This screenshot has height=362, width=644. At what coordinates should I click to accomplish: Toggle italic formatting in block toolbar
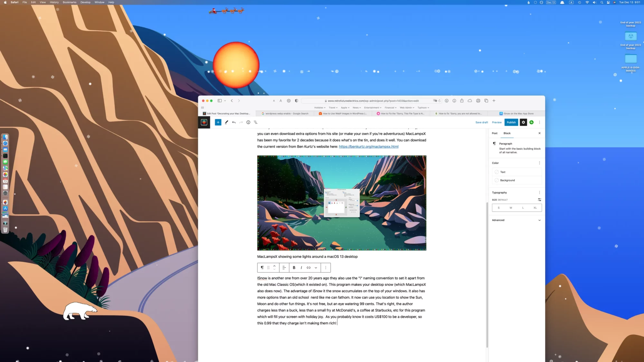coord(301,268)
